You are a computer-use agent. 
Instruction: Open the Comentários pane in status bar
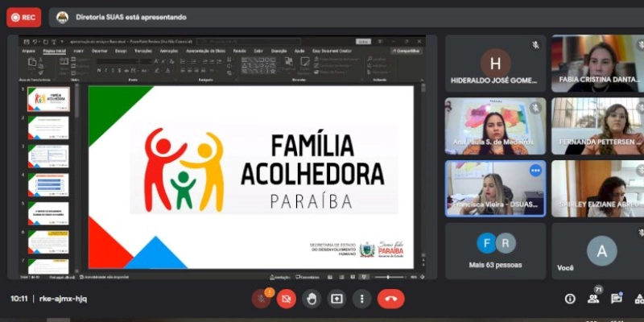click(x=308, y=277)
